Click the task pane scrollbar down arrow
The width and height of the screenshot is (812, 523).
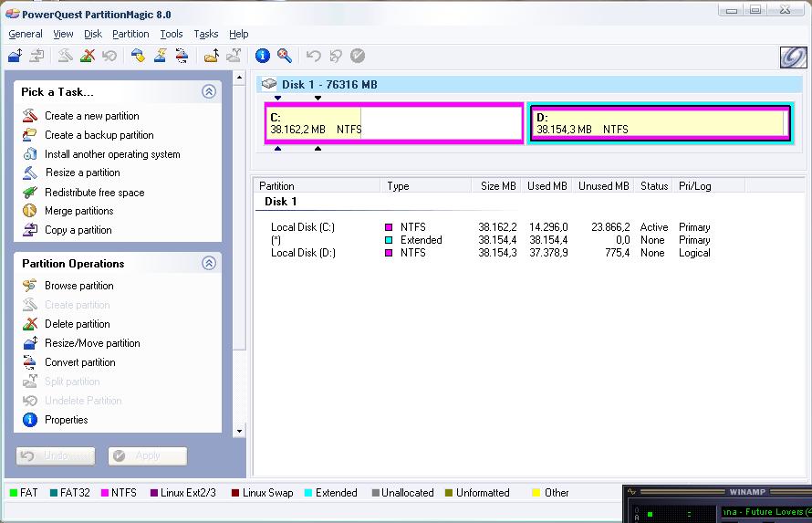coord(239,431)
